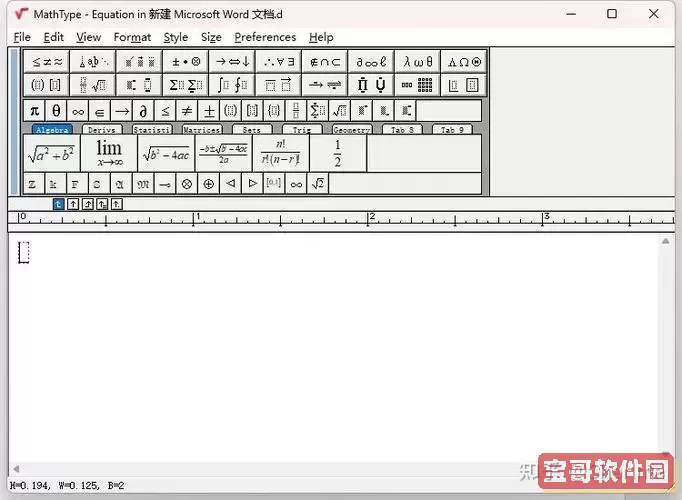Insert the Fraktur M symbol
682x500 pixels.
point(143,184)
